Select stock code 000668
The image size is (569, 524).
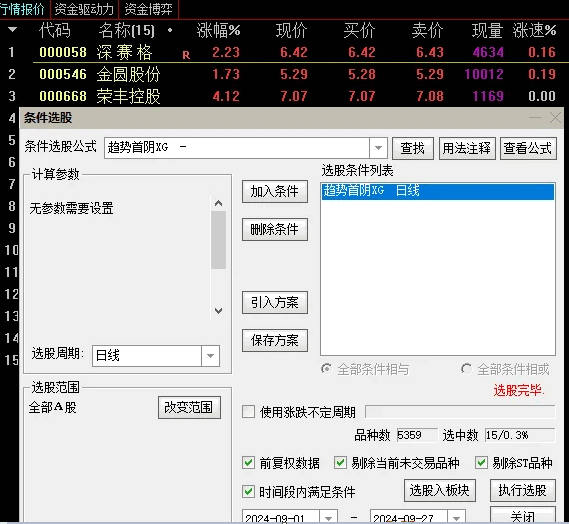click(x=63, y=96)
